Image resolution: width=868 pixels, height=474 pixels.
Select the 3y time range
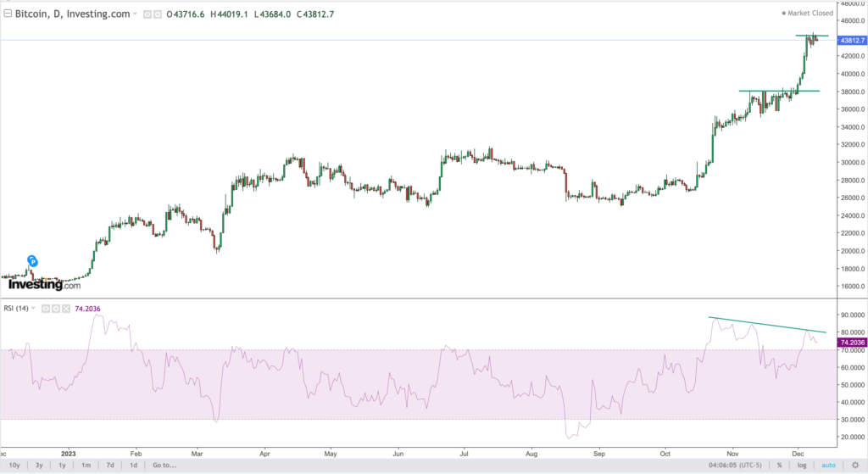(x=39, y=465)
